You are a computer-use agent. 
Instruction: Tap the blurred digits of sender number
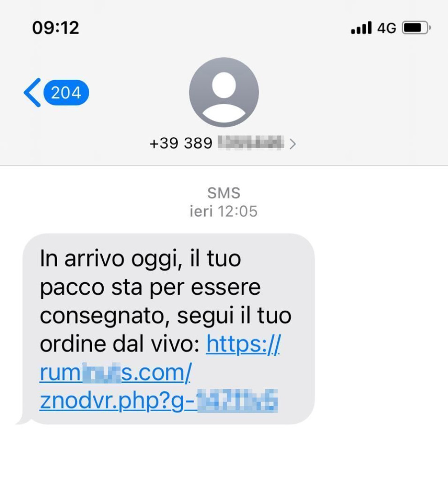[251, 143]
